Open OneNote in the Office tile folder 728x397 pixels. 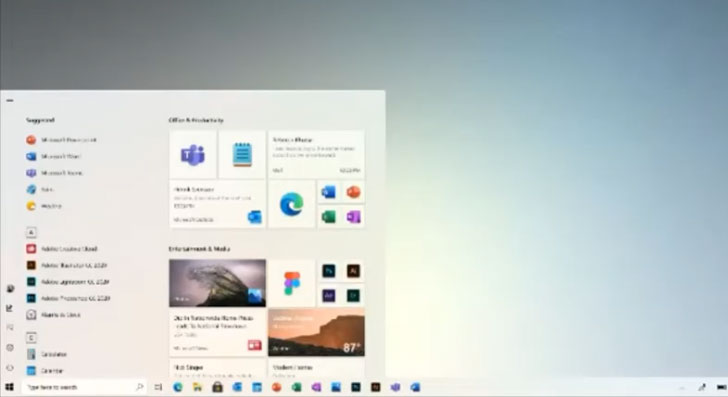(x=353, y=217)
